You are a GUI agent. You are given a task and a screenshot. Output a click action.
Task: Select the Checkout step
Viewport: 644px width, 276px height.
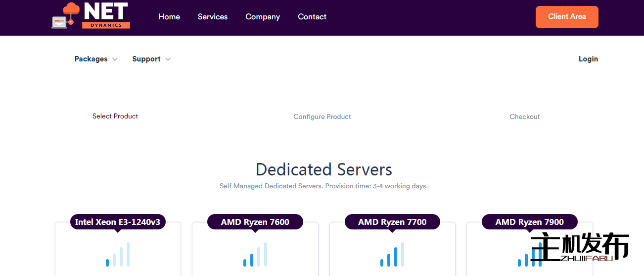525,117
